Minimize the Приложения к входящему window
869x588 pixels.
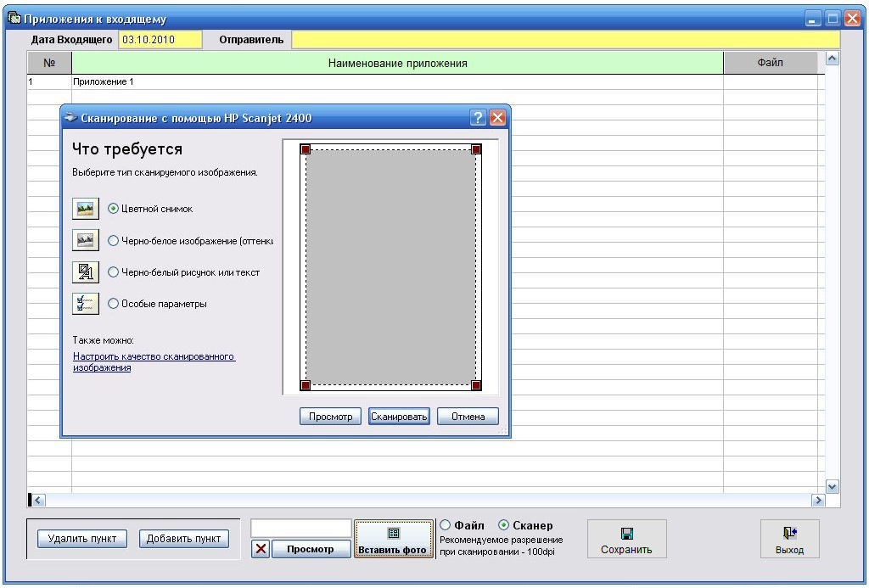[813, 19]
